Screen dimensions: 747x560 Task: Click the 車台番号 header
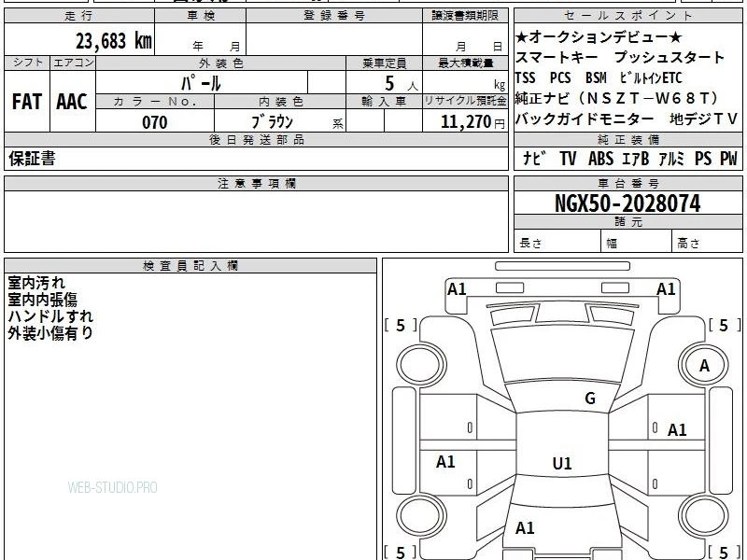tap(627, 183)
